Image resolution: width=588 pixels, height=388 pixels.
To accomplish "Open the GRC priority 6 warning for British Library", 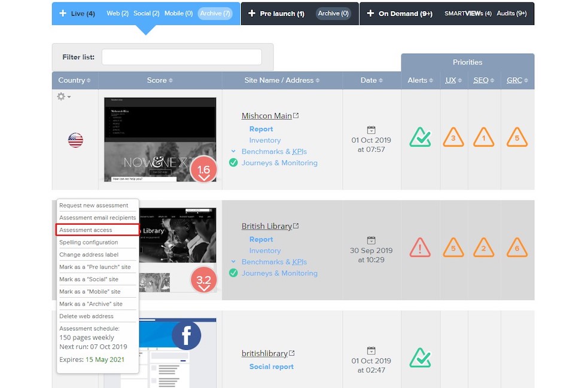I will 517,248.
